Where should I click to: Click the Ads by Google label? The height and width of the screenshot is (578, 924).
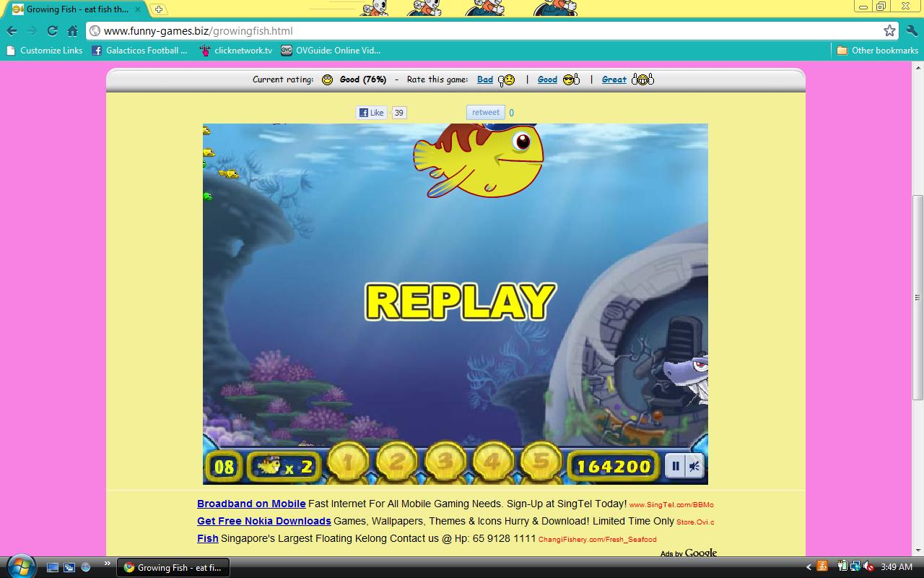point(689,553)
